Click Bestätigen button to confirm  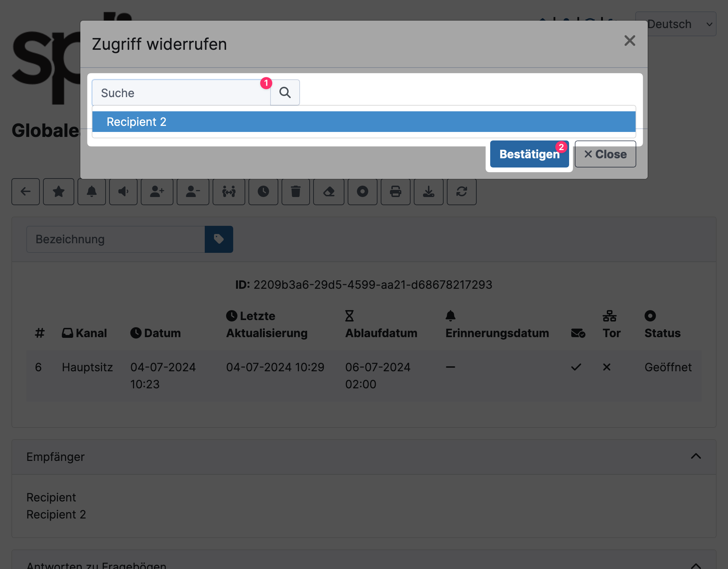(x=528, y=154)
